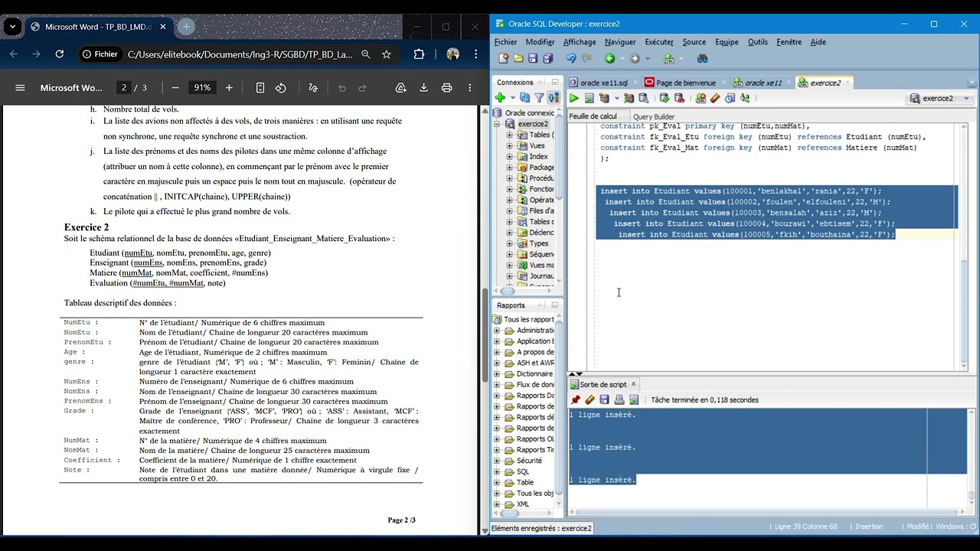The image size is (980, 551).
Task: Switch to the Query Builder tab
Action: click(x=654, y=116)
